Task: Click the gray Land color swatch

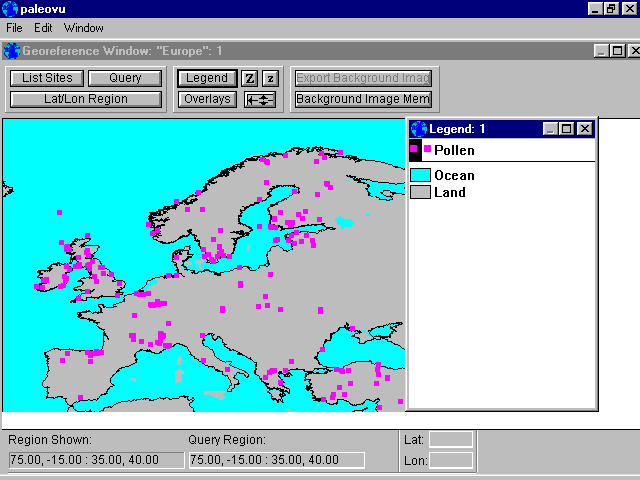Action: click(x=420, y=192)
